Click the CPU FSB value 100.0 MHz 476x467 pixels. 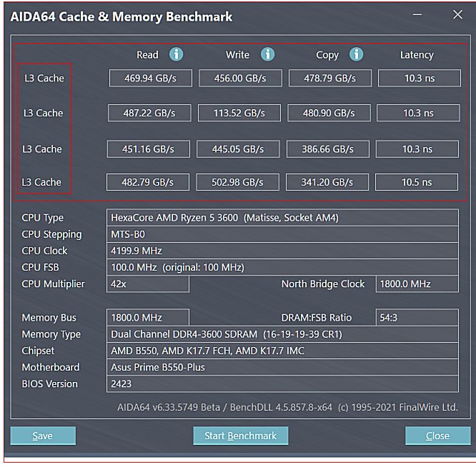[282, 267]
